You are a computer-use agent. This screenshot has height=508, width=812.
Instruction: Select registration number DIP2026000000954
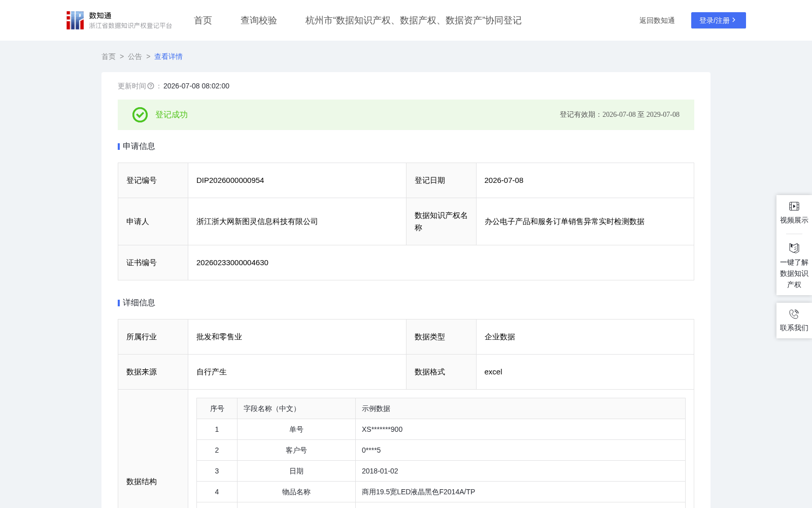230,180
